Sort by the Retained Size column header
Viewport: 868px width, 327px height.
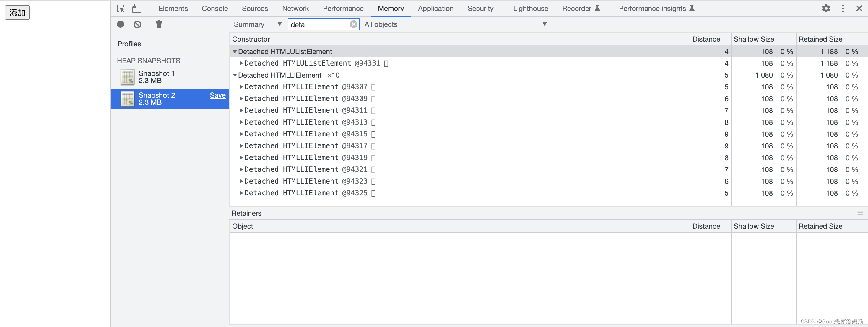pos(820,39)
